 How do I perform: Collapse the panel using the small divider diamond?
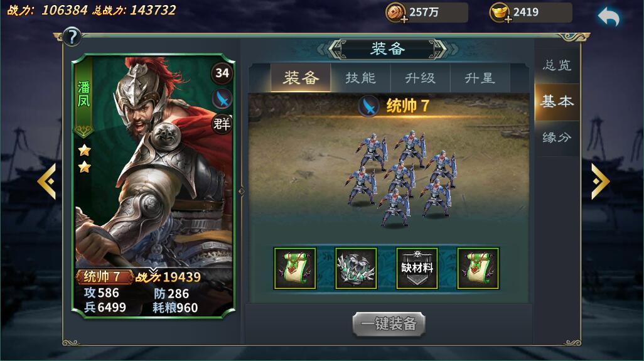pyautogui.click(x=242, y=191)
